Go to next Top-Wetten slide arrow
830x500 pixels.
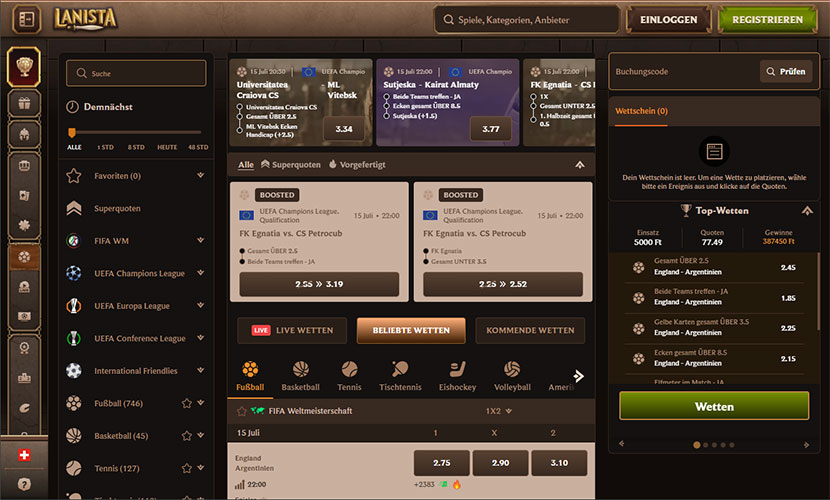pos(806,445)
